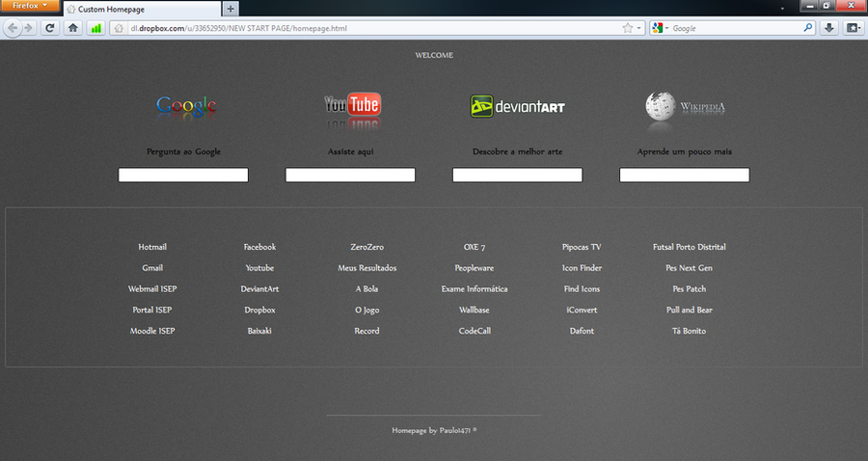Open the Peopleware link
This screenshot has width=868, height=461.
[x=475, y=268]
